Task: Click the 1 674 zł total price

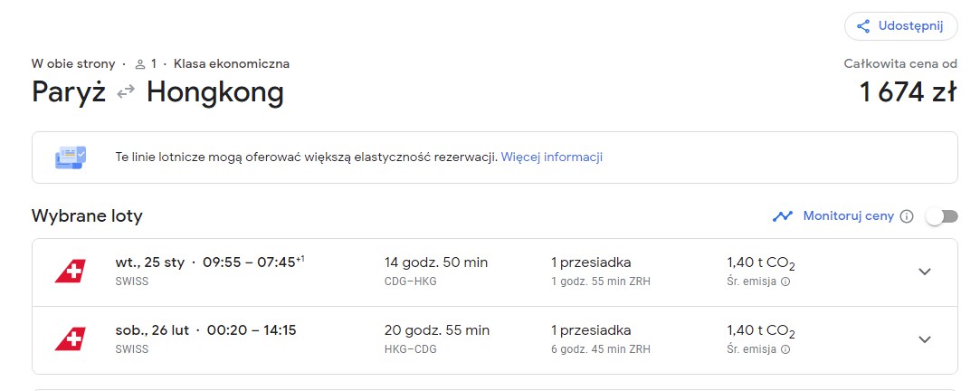Action: (x=908, y=92)
